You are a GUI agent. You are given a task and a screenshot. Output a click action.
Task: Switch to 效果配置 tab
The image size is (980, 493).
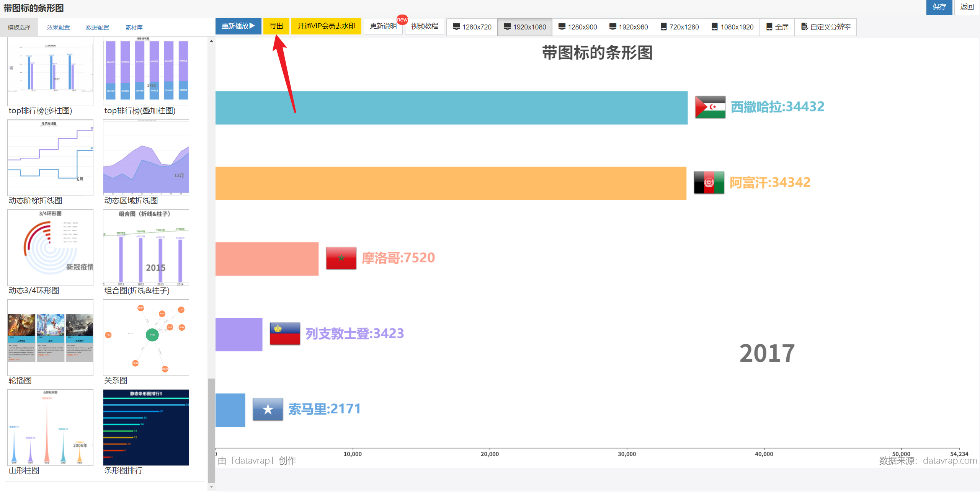pos(58,28)
